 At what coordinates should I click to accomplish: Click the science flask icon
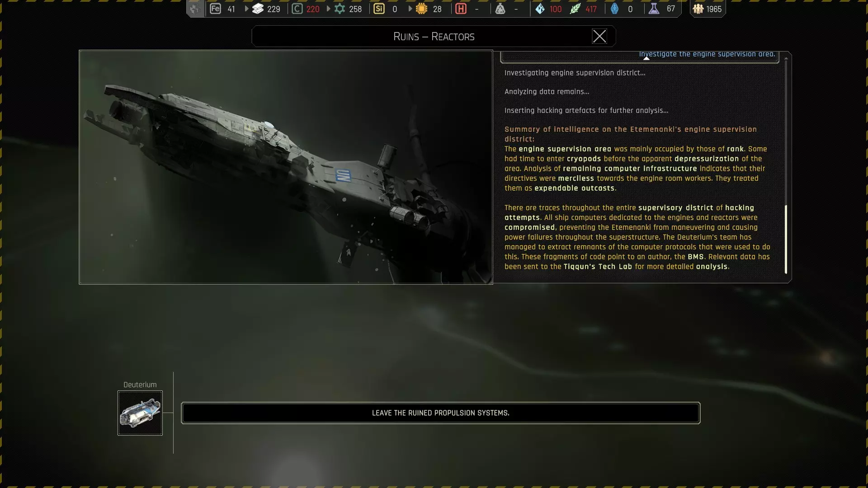(654, 9)
